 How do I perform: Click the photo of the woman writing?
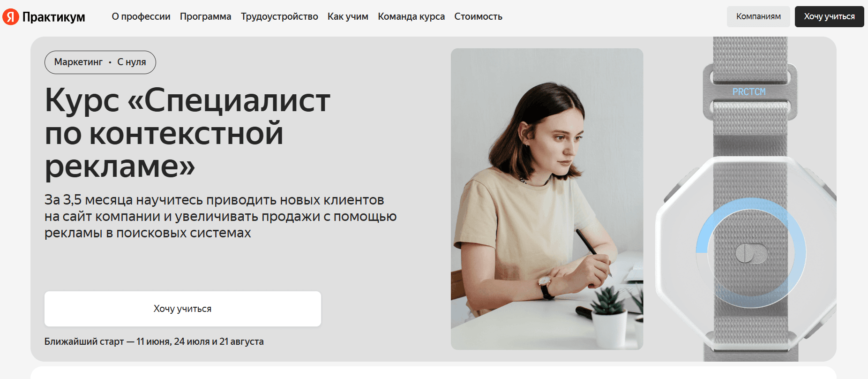[x=547, y=199]
